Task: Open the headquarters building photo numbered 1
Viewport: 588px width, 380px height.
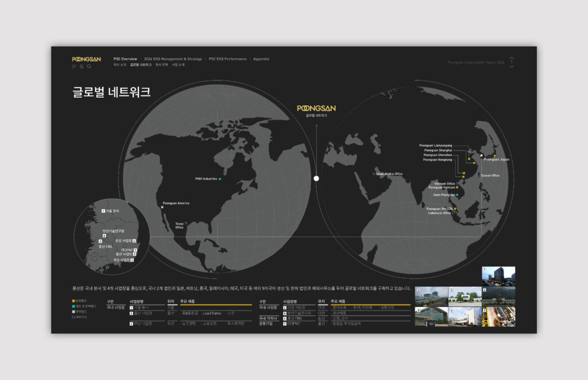Action: tap(498, 276)
